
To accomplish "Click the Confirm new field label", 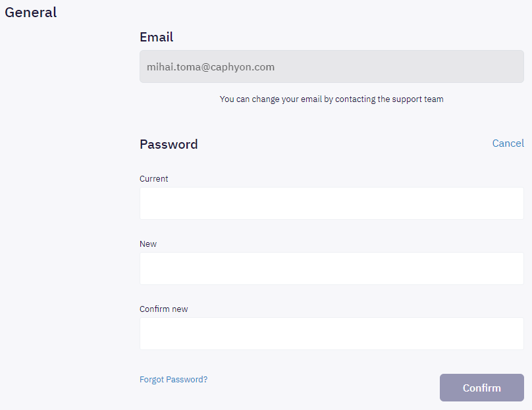I will click(x=163, y=309).
